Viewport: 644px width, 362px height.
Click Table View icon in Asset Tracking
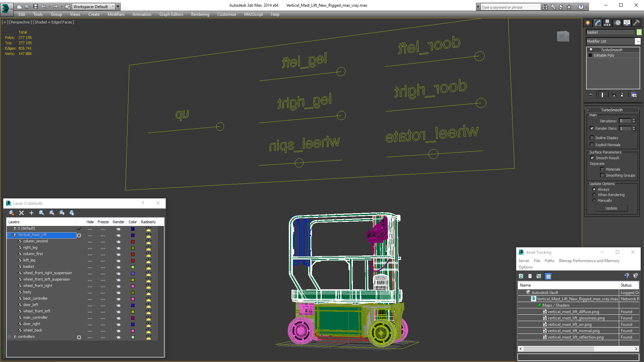pos(548,276)
